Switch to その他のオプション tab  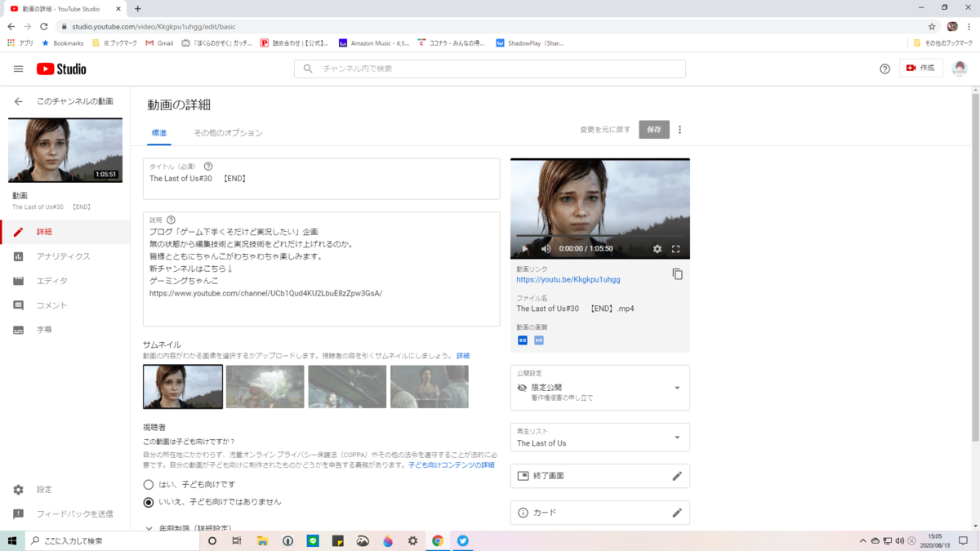click(x=228, y=132)
